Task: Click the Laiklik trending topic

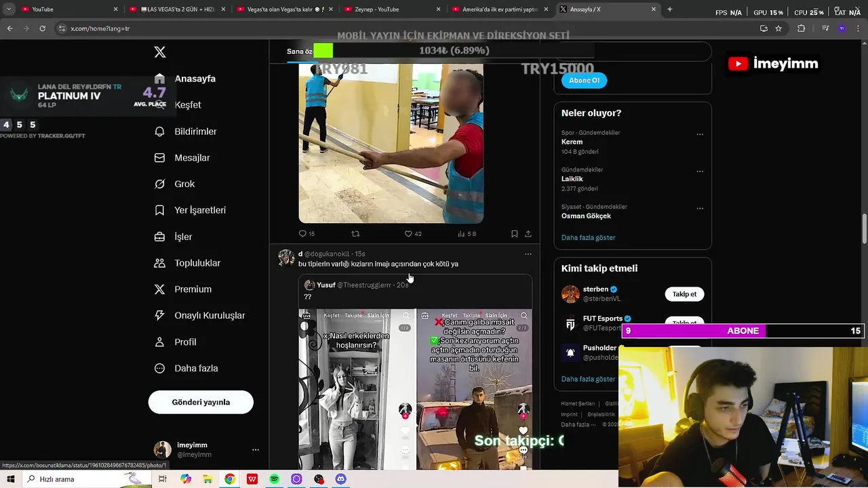Action: (x=572, y=179)
